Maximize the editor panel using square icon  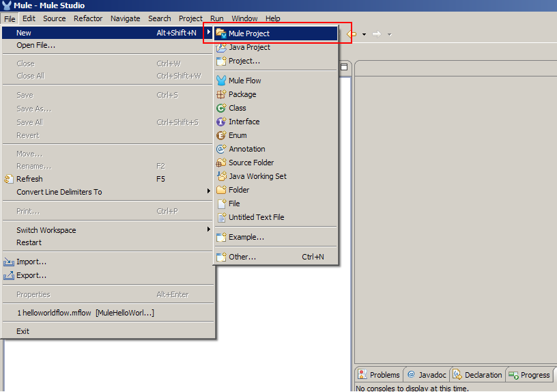coord(344,67)
